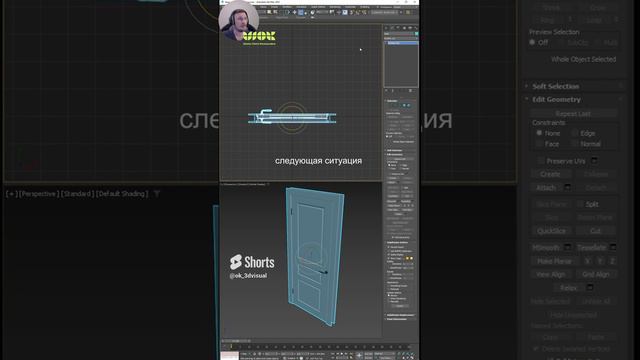640x360 pixels.
Task: Toggle Preserve UVs checkbox in background panel
Action: (540, 161)
